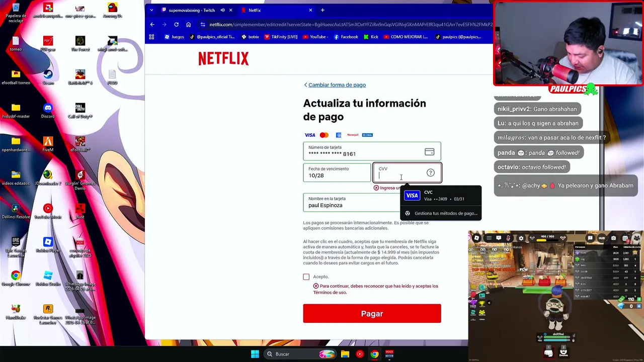Click the Netflix logo
The height and width of the screenshot is (362, 644).
coord(223,59)
